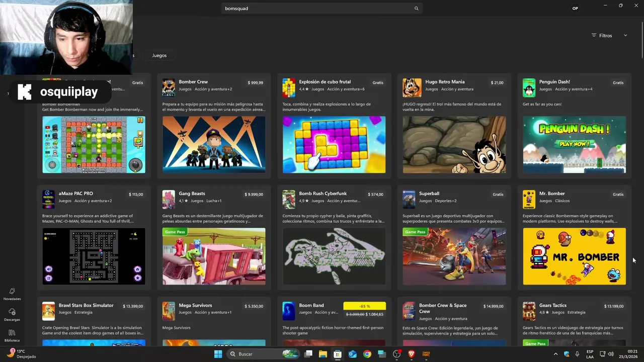This screenshot has width=644, height=362.
Task: Open the yellow Mr. Bomber thumbnail
Action: tap(574, 256)
